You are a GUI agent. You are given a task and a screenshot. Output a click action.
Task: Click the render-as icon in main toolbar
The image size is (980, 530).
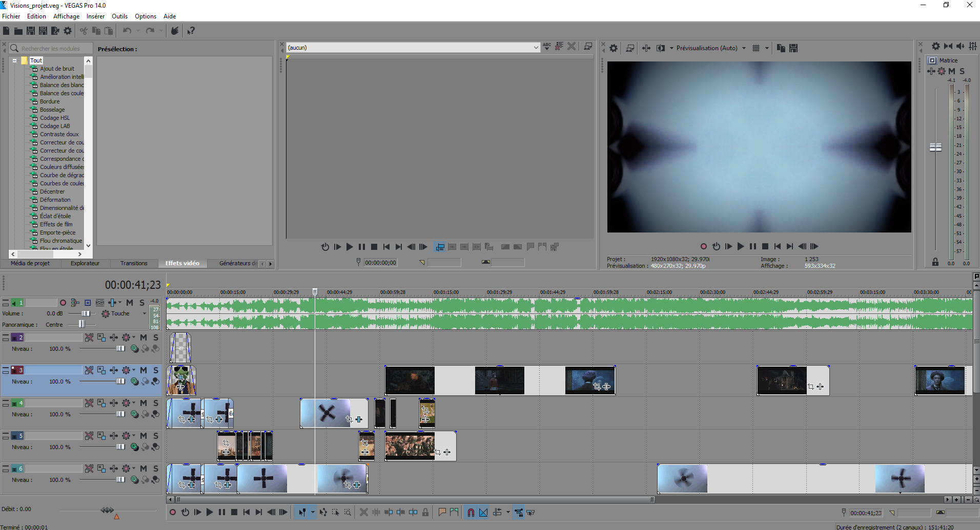tap(55, 31)
